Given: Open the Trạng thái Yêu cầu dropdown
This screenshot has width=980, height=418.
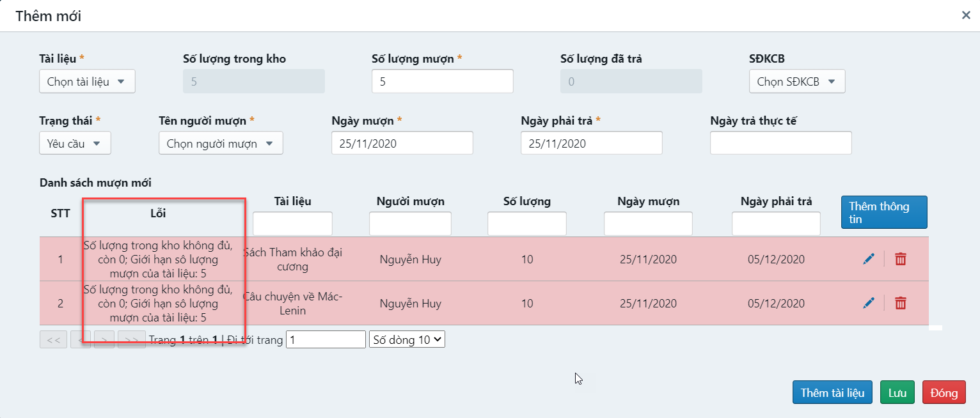Looking at the screenshot, I should 75,144.
